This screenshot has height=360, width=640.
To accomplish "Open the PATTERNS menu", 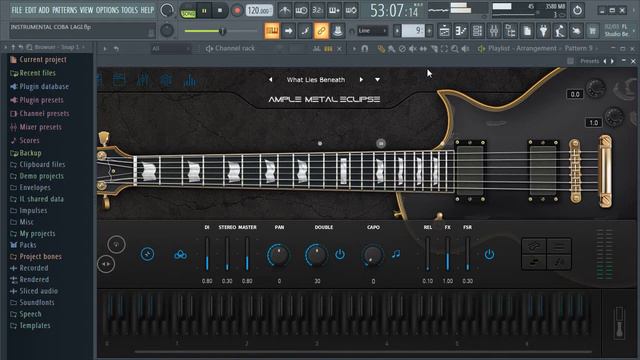I will click(x=64, y=10).
